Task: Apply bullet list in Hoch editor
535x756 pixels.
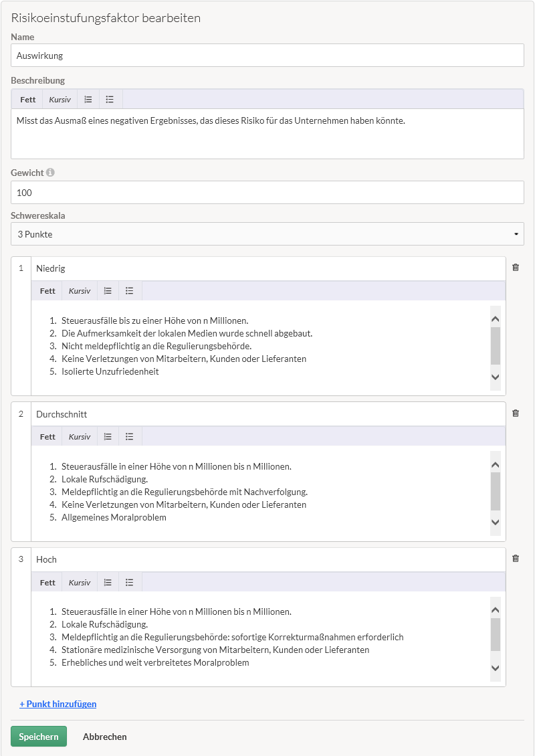Action: coord(130,583)
